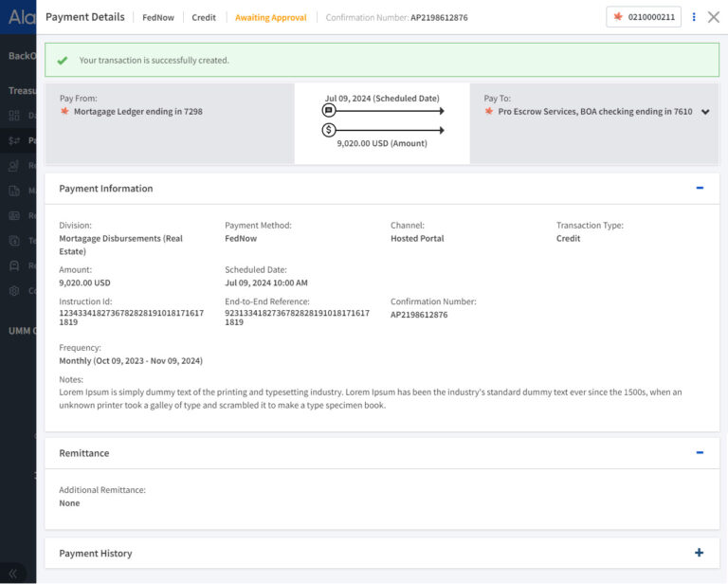Collapse the sidebar with double chevron
Viewport: 728px width, 584px height.
pyautogui.click(x=13, y=574)
